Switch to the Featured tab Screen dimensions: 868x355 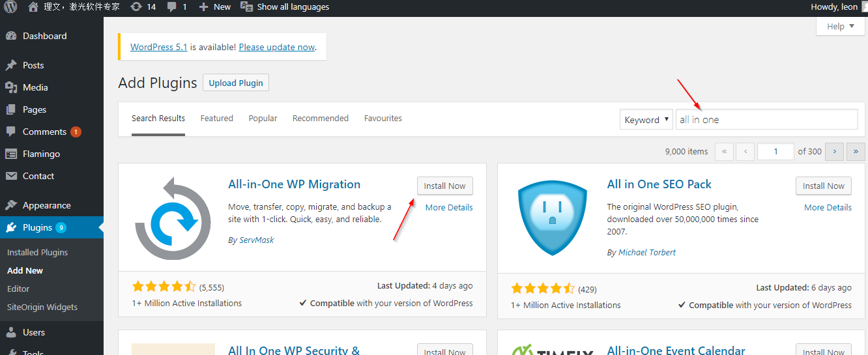216,119
